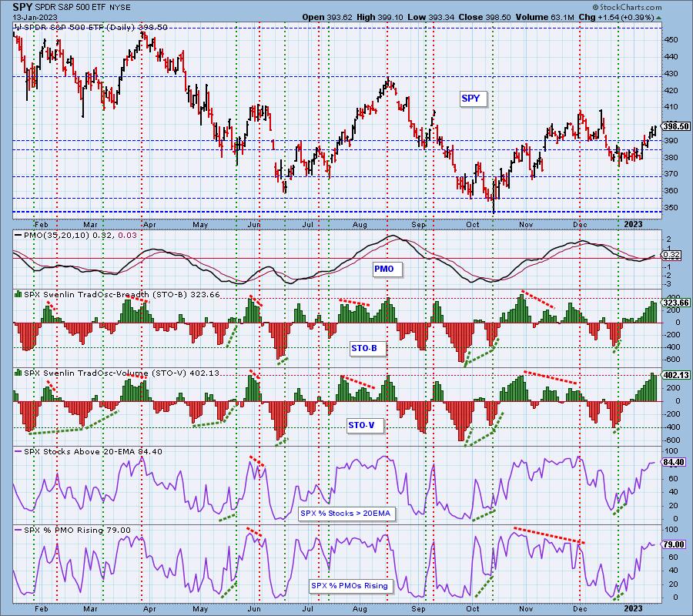Screen dimensions: 693x616
Task: Click the Aug label on the bottom time axis
Action: click(x=360, y=608)
